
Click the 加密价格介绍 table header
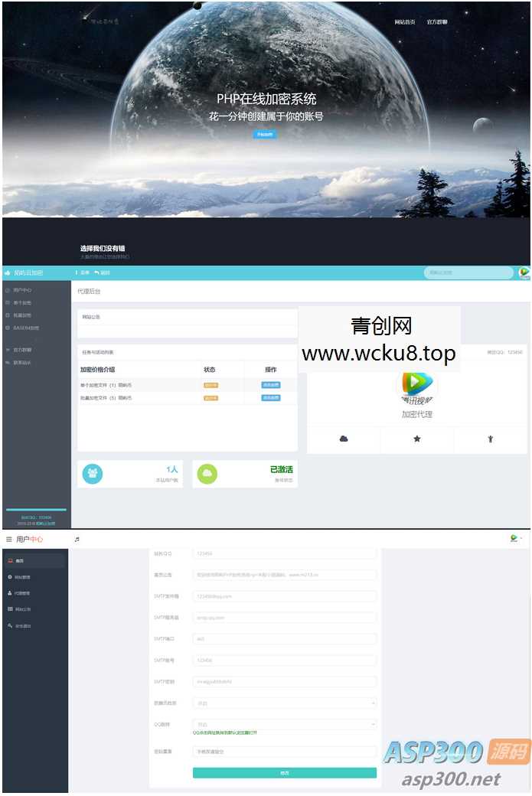coord(97,370)
